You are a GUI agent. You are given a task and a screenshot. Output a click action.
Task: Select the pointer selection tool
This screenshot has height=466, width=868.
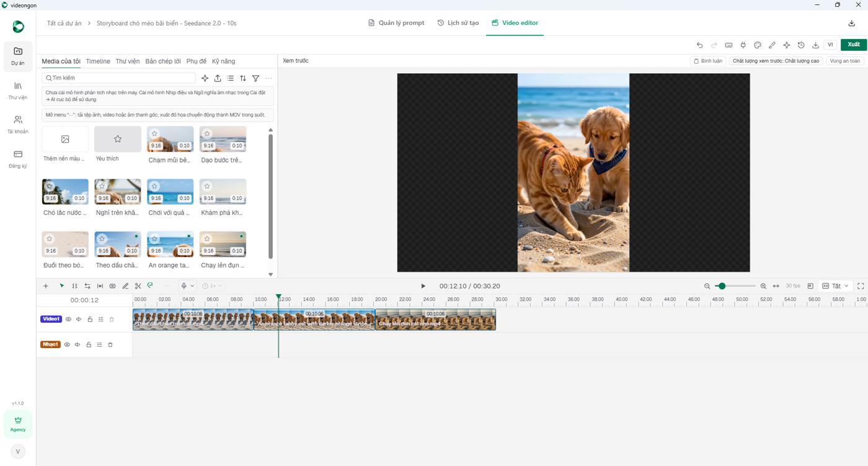(61, 286)
